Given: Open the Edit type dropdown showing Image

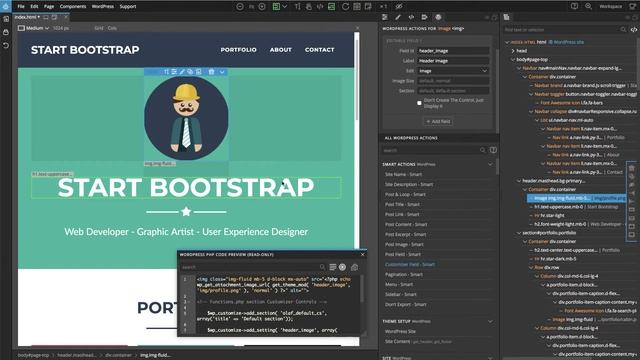Looking at the screenshot, I should pos(453,71).
